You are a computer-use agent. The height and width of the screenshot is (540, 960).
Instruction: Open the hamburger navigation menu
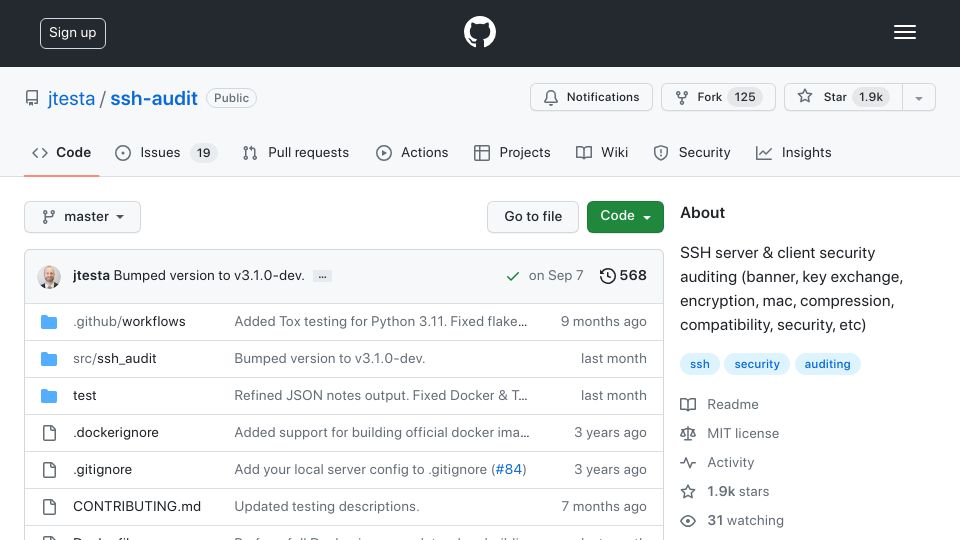(x=904, y=32)
